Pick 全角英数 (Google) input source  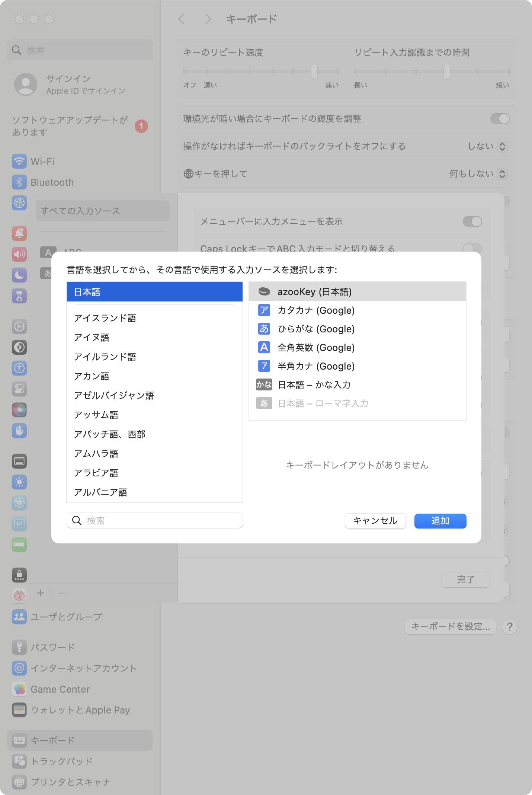tap(357, 348)
